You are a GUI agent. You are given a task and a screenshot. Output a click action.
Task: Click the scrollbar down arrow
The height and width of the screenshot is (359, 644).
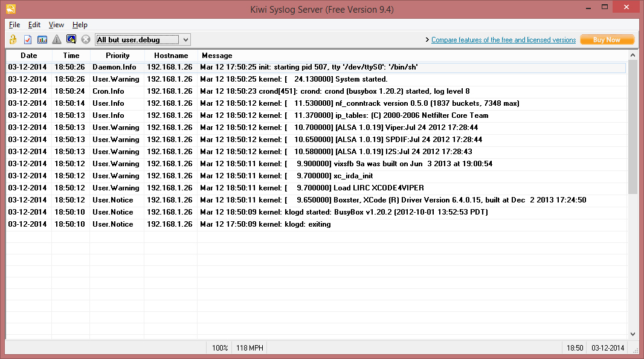[x=633, y=334]
